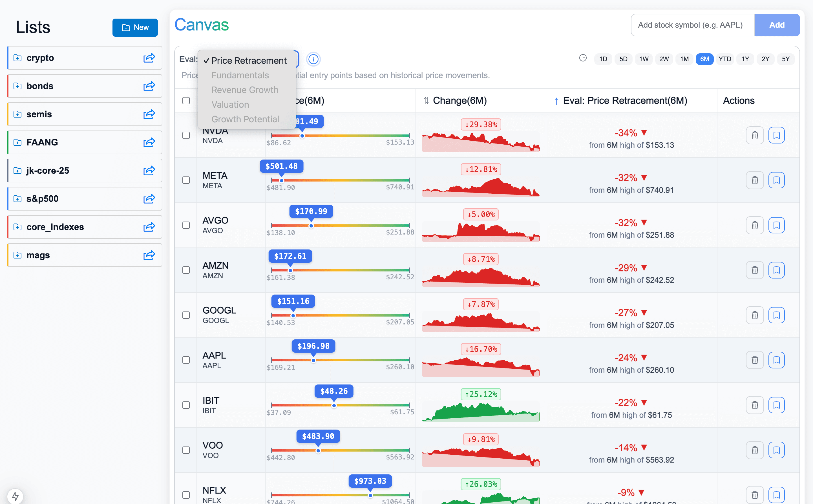The image size is (813, 504).
Task: Check the GOOGL row checkbox
Action: [x=186, y=315]
